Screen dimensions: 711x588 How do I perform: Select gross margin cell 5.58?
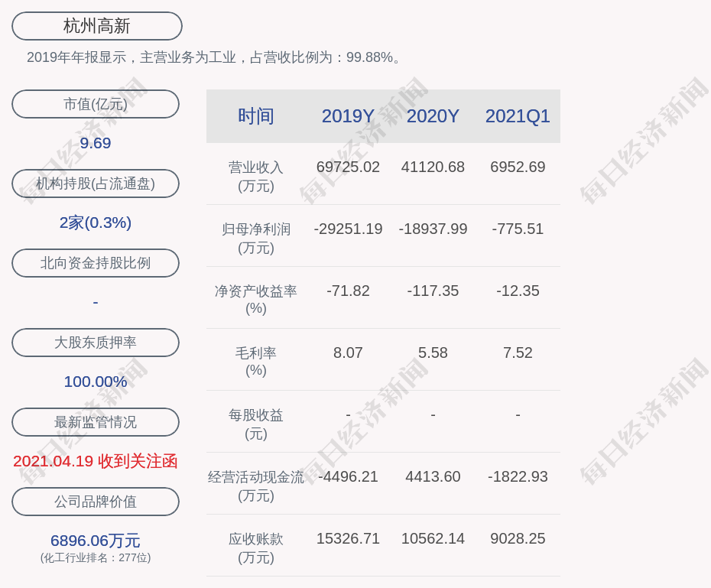pyautogui.click(x=433, y=352)
